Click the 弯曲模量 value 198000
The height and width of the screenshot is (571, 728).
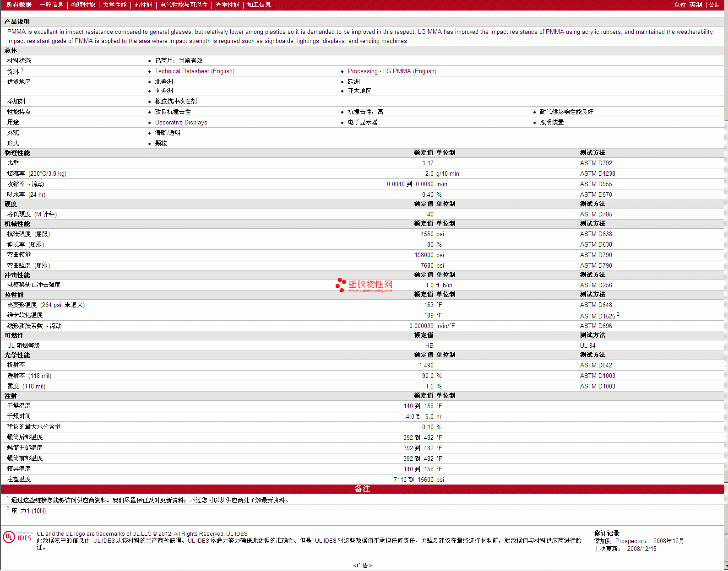[424, 255]
